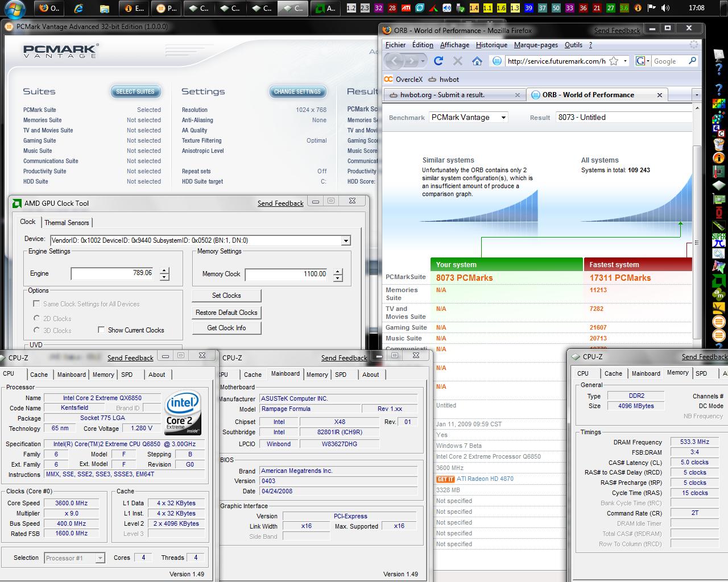
Task: Close the hwbot.org Submit a result tab
Action: (x=517, y=95)
